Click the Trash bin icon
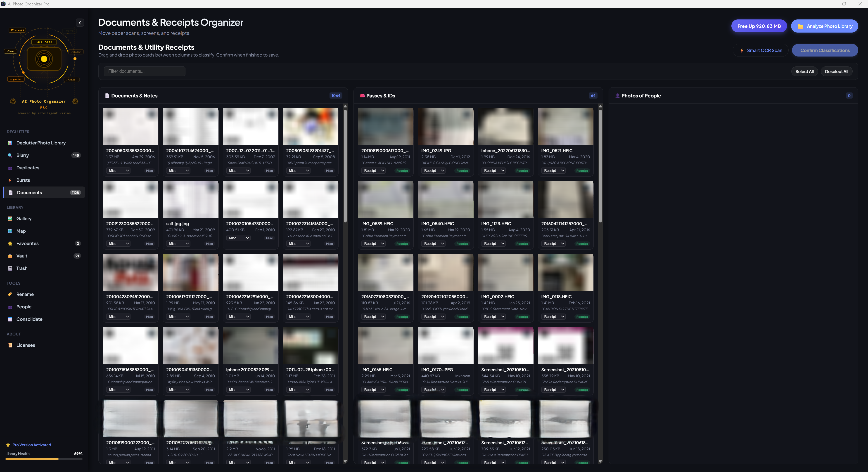 tap(10, 269)
